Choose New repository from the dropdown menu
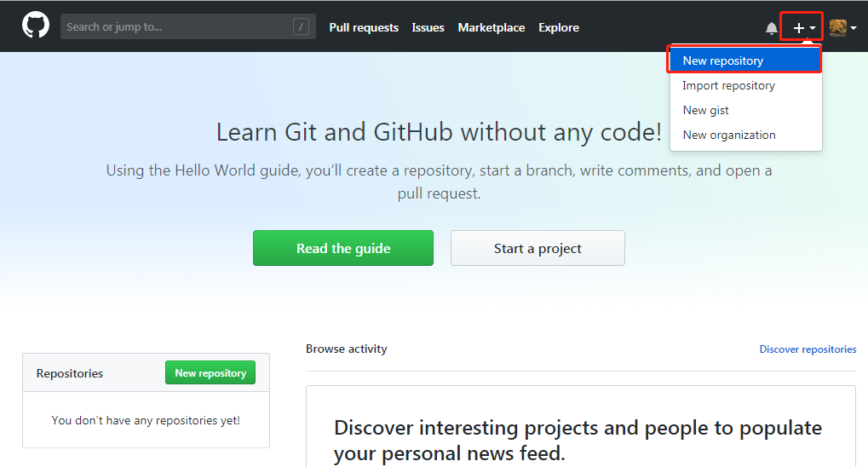Viewport: 868px width, 467px height. point(745,61)
